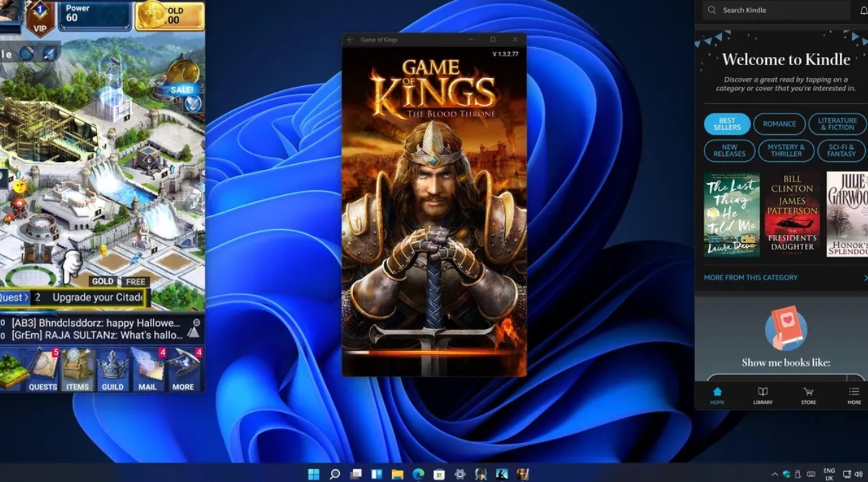Image resolution: width=868 pixels, height=482 pixels.
Task: Launch Microsoft Edge from the taskbar
Action: (x=418, y=474)
